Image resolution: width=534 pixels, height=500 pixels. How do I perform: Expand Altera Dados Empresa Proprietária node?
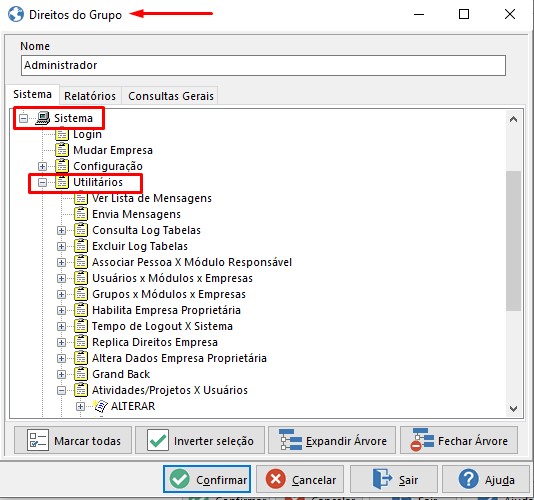[61, 358]
